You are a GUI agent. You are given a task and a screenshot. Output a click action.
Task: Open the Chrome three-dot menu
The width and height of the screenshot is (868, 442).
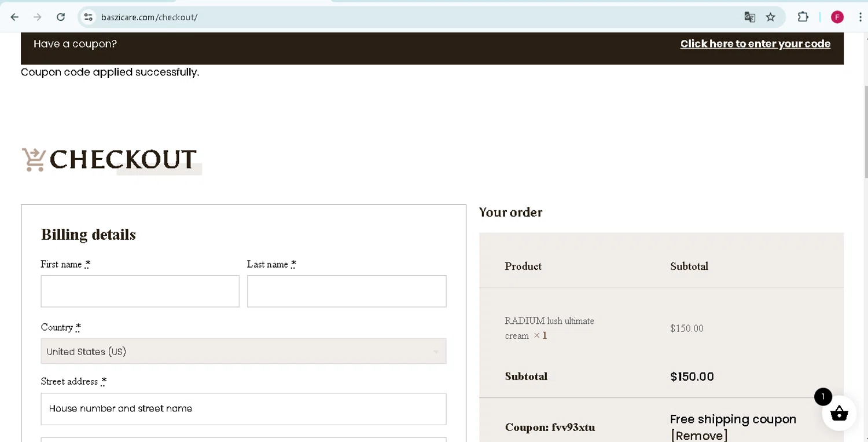pyautogui.click(x=860, y=17)
